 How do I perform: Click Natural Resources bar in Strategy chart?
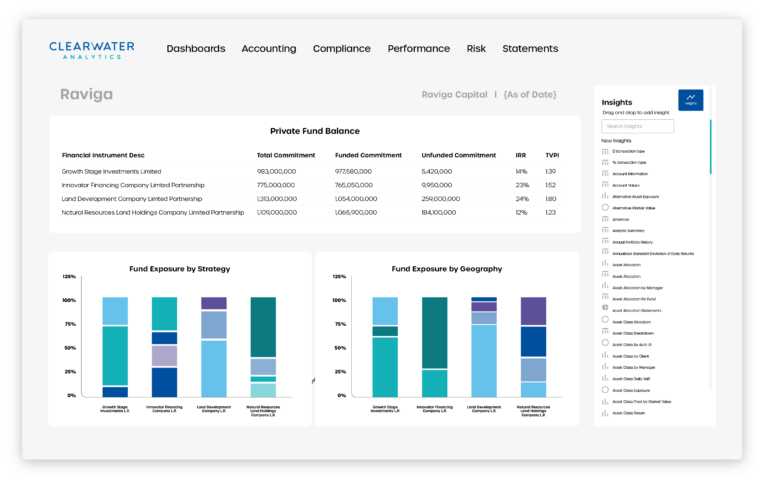coord(263,347)
